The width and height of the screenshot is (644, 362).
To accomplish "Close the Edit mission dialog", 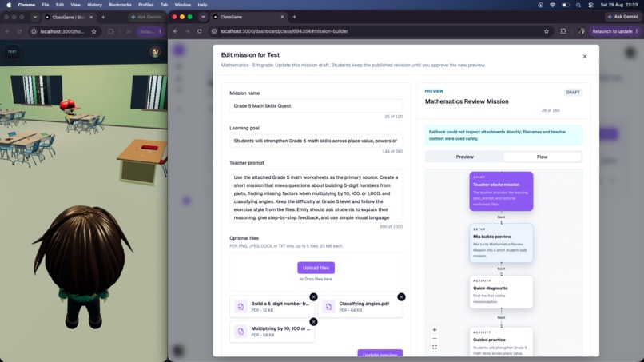I will tap(585, 56).
